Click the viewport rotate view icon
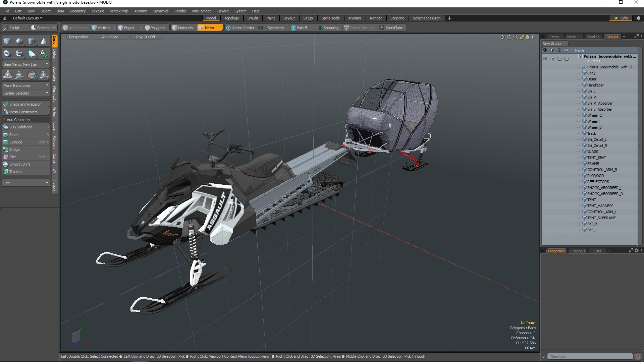The image size is (644, 362). point(509,37)
